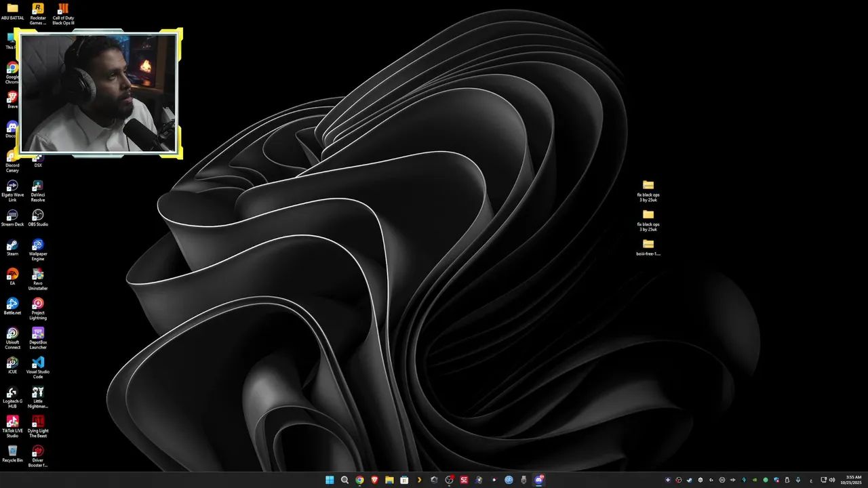Open taskbar Search
Screen dimensions: 868x488
(x=344, y=480)
